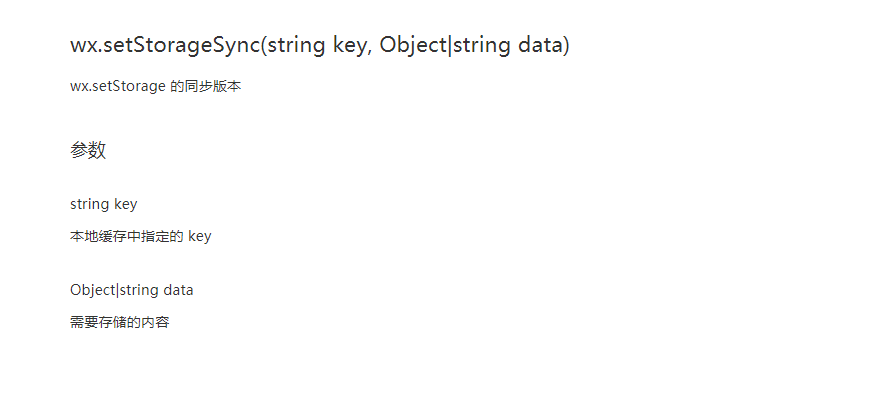Click the '需要存储的内容' description text
This screenshot has width=888, height=420.
(120, 322)
